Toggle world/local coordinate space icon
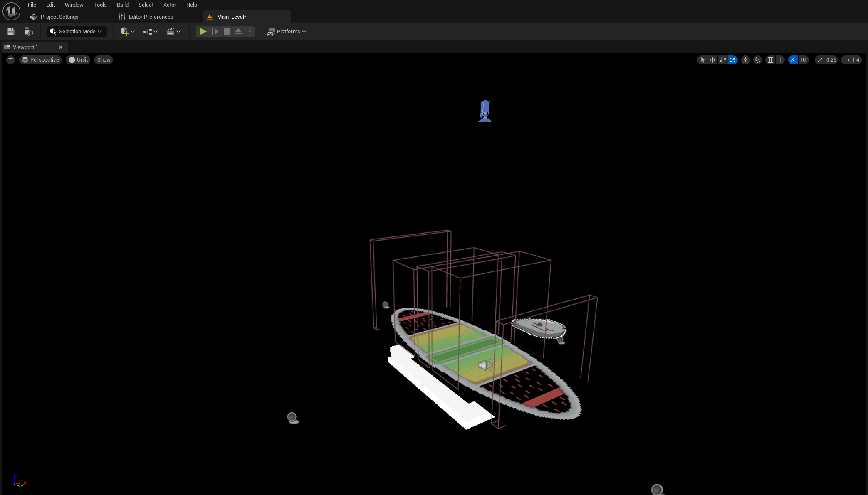Image resolution: width=868 pixels, height=495 pixels. tap(745, 60)
